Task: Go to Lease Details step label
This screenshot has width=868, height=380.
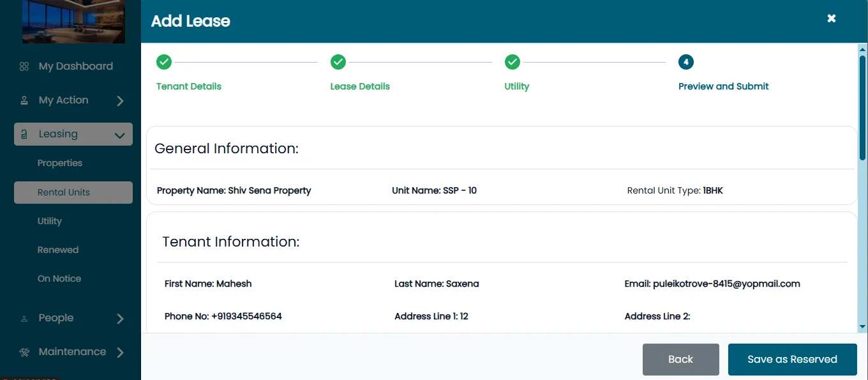Action: [360, 86]
